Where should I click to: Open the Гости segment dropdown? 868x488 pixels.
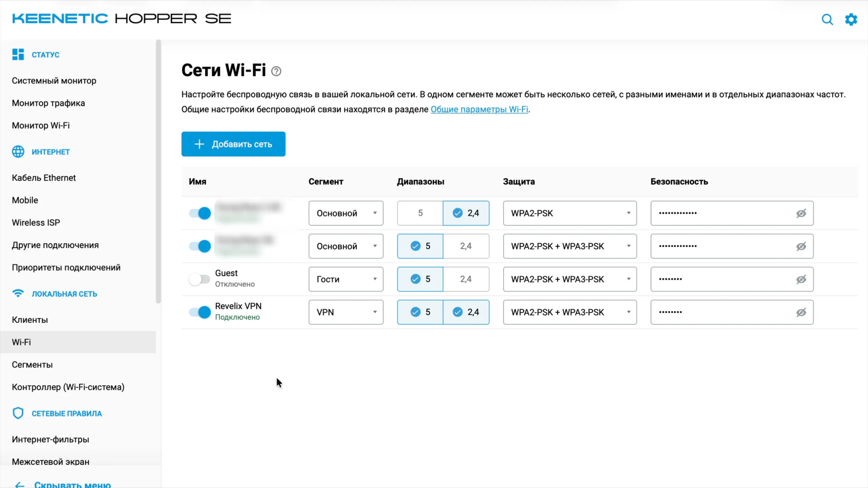point(346,279)
